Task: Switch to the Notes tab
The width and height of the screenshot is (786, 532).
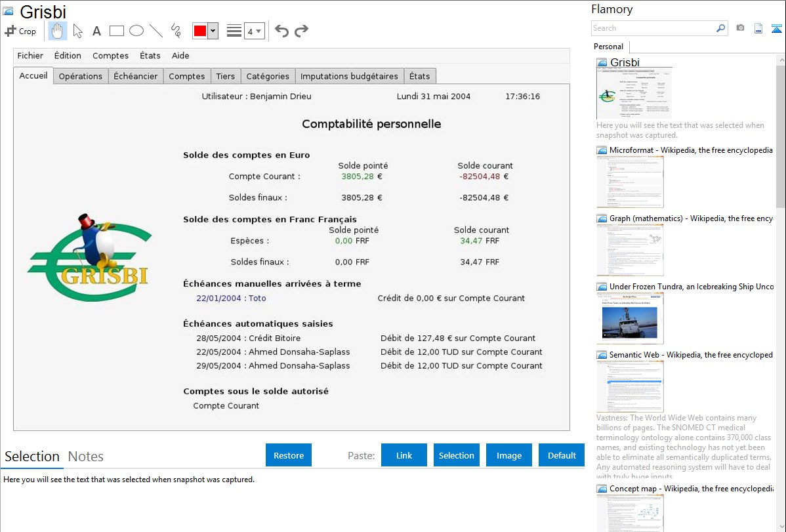Action: click(85, 457)
